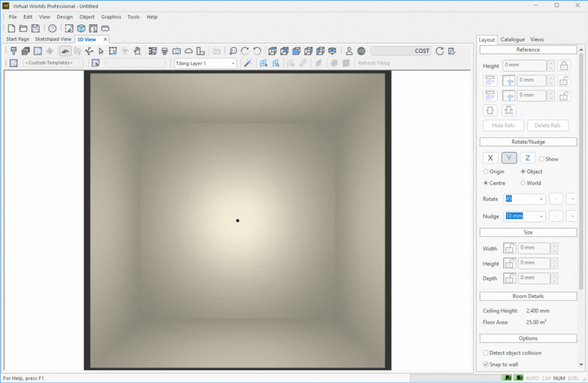Select the Origin radio button
Image resolution: width=588 pixels, height=383 pixels.
click(485, 171)
